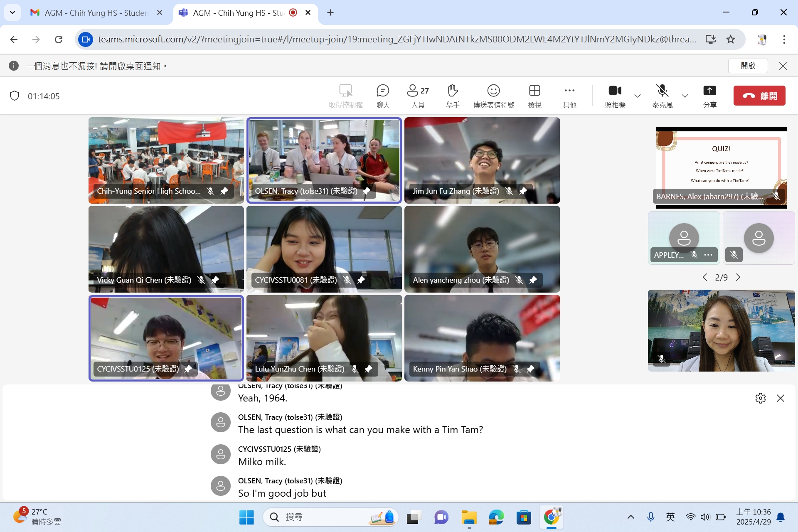Open the View layout options

tap(534, 96)
